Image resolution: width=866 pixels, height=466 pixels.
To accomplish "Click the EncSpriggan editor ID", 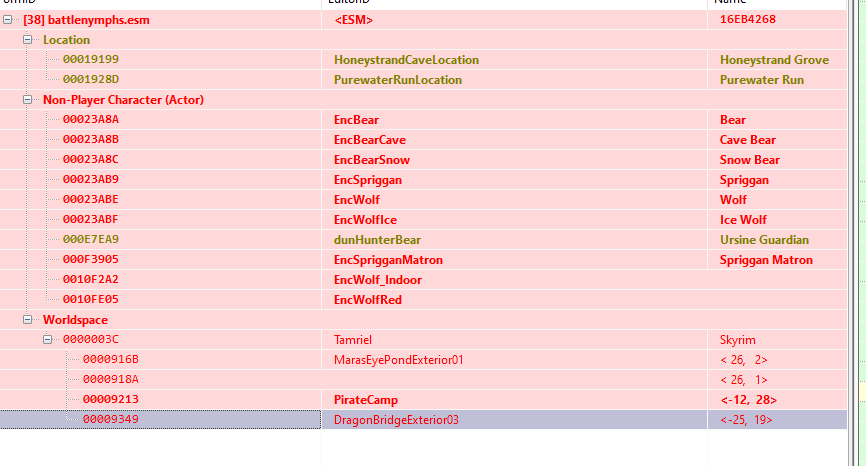I will pyautogui.click(x=367, y=180).
